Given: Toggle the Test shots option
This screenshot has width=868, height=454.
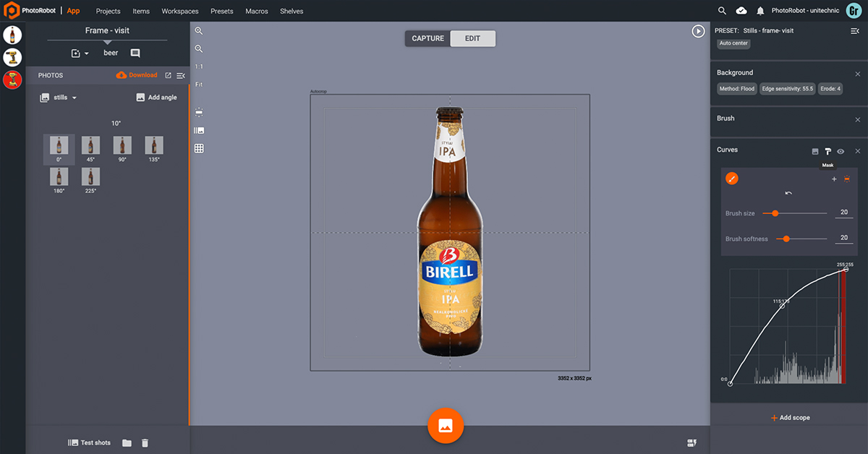Looking at the screenshot, I should (x=89, y=442).
